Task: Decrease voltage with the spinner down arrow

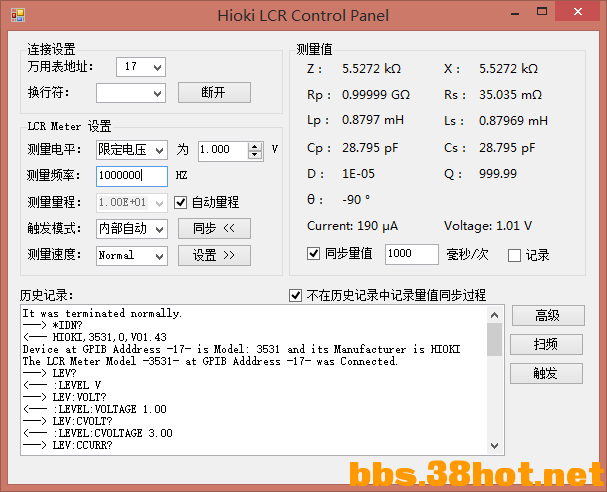Action: click(x=255, y=155)
